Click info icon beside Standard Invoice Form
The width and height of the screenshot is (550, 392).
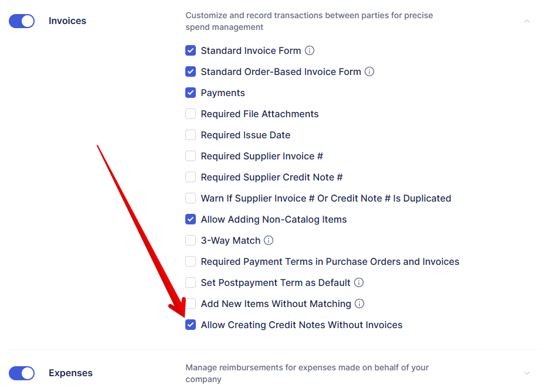click(x=310, y=50)
